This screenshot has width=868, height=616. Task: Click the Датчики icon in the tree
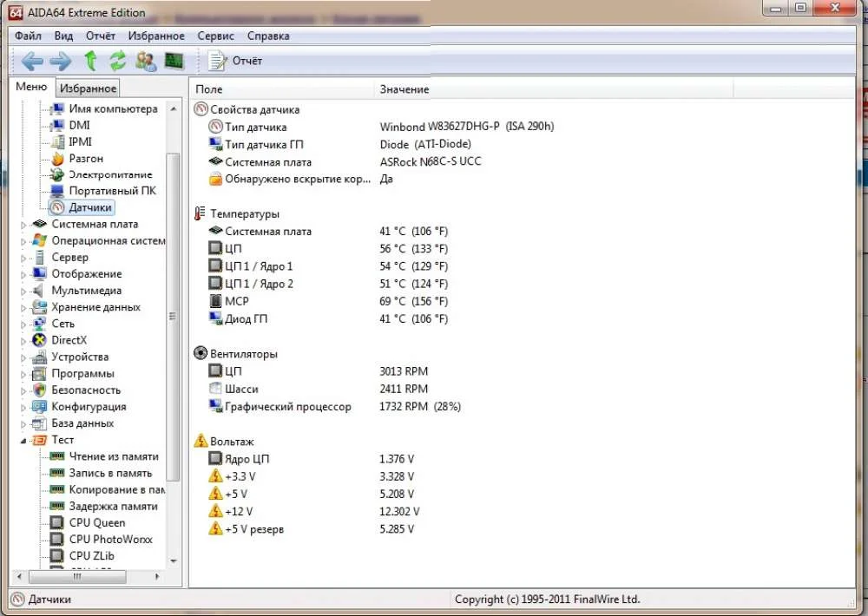pos(57,207)
